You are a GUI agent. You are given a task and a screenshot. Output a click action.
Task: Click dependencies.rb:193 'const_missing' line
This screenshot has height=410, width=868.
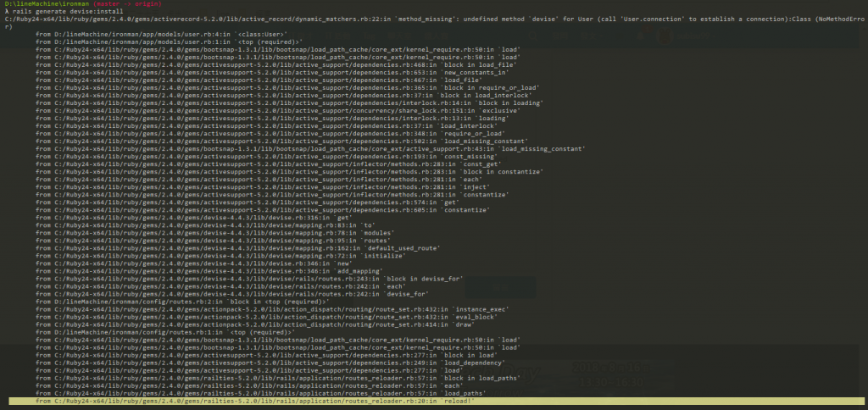pyautogui.click(x=266, y=158)
